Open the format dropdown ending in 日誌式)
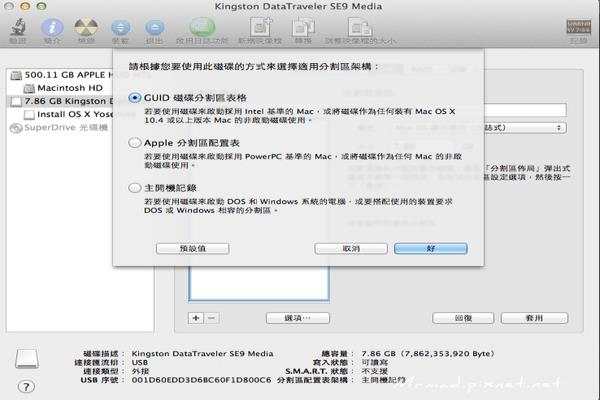 pos(525,128)
